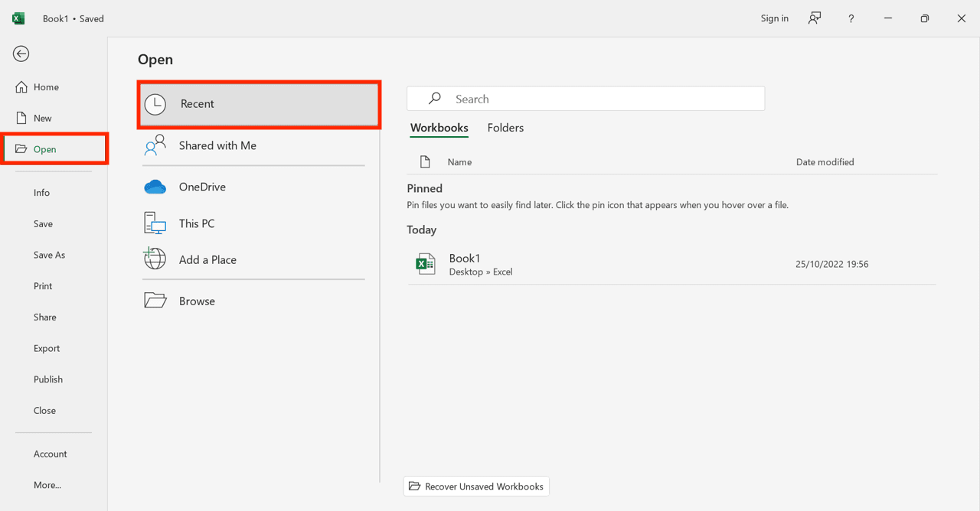Select Share in the sidebar
980x511 pixels.
click(44, 317)
